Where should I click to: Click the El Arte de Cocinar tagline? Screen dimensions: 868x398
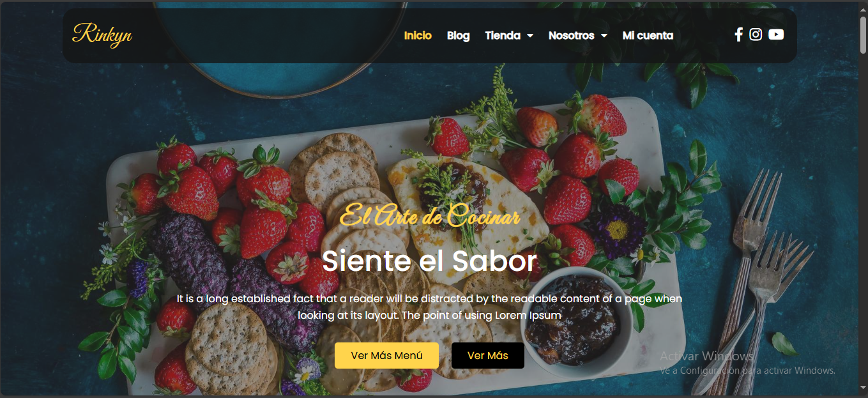click(x=429, y=216)
